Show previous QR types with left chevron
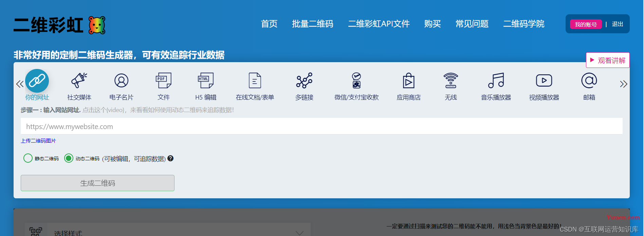Image resolution: width=644 pixels, height=236 pixels. click(x=20, y=84)
